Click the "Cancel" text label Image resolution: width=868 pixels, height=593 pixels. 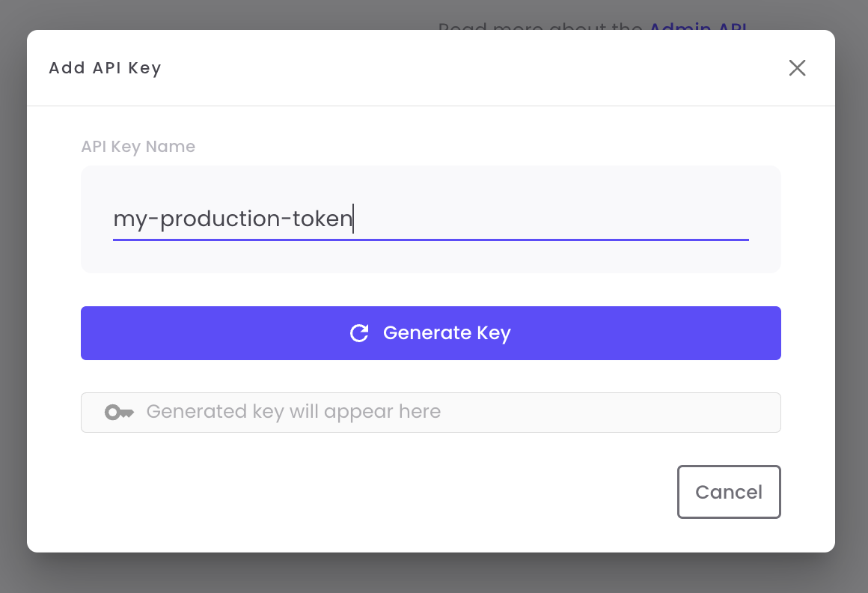(729, 492)
